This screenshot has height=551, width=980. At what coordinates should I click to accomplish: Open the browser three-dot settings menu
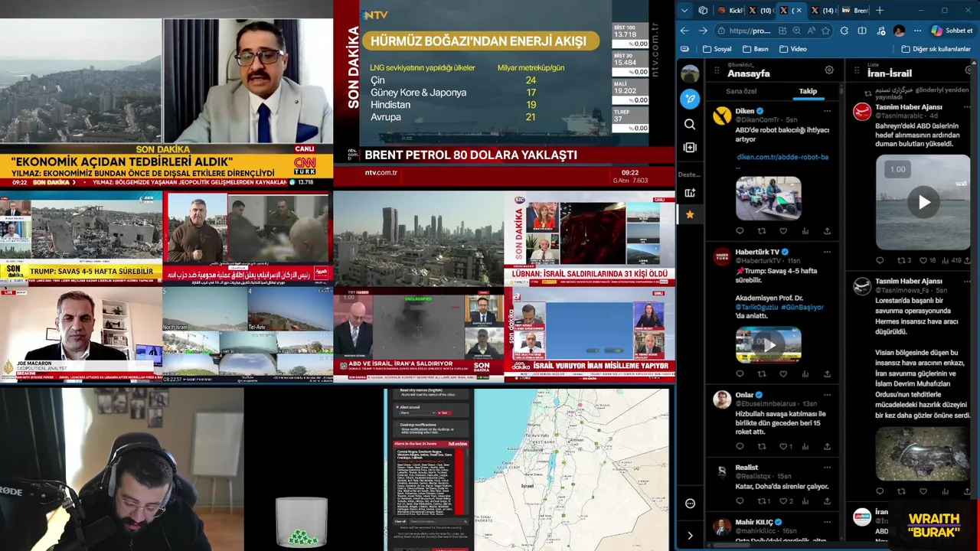tap(917, 31)
